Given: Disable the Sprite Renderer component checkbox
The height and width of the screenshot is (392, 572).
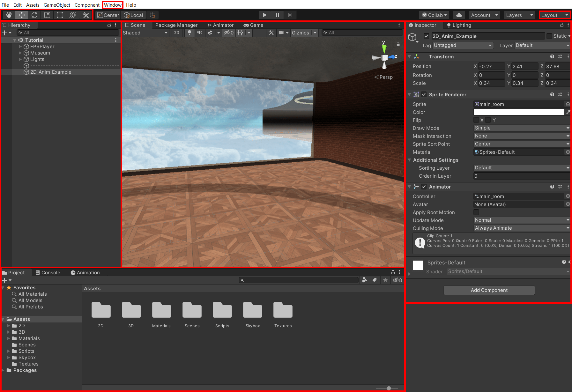Looking at the screenshot, I should (424, 94).
